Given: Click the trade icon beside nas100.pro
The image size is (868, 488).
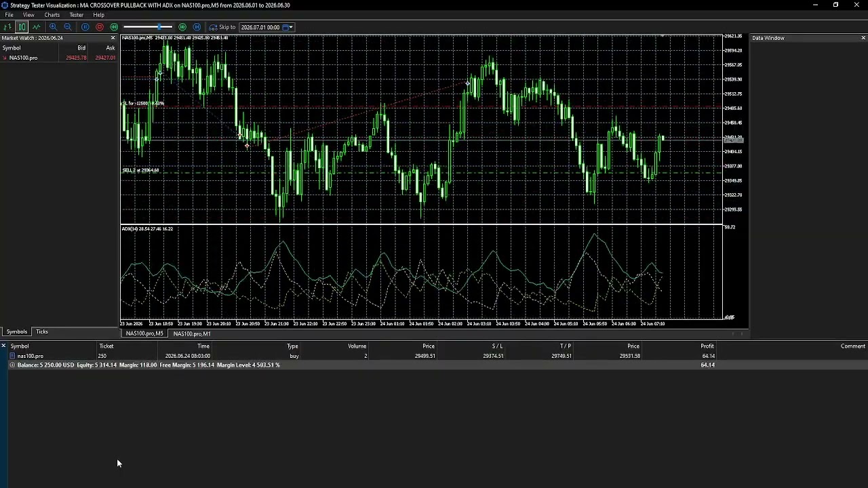Looking at the screenshot, I should click(x=12, y=356).
